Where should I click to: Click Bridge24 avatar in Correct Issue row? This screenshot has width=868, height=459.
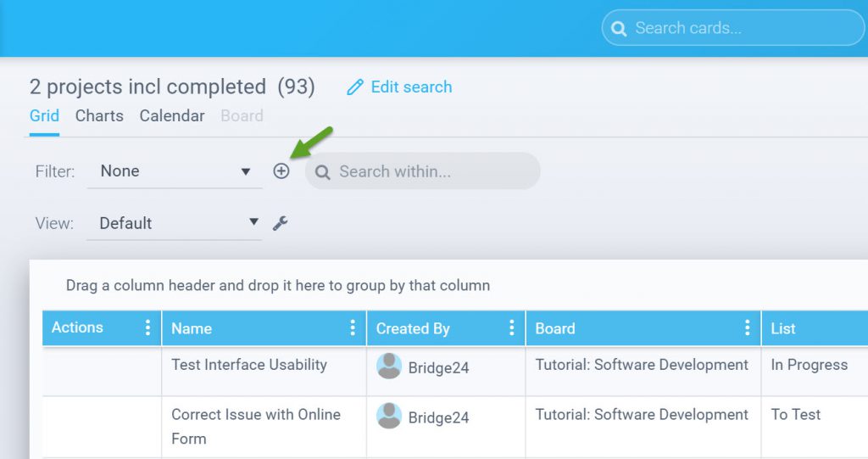(388, 416)
